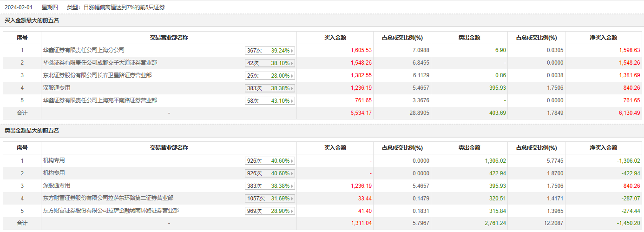Expand the 383次 box in the top buy table
The image size is (644, 232).
pyautogui.click(x=270, y=88)
